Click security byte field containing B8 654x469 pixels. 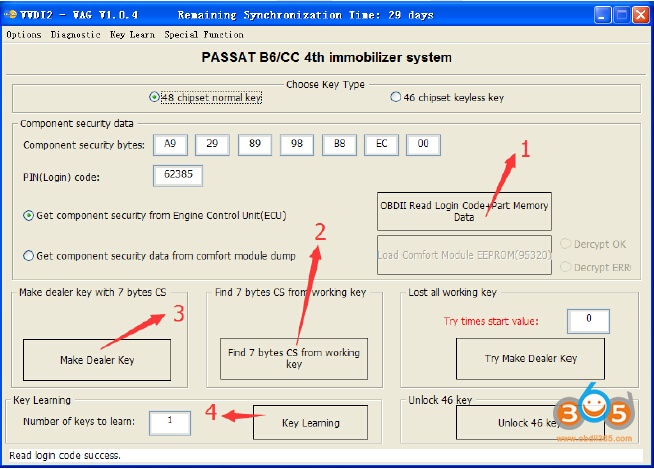pyautogui.click(x=340, y=145)
